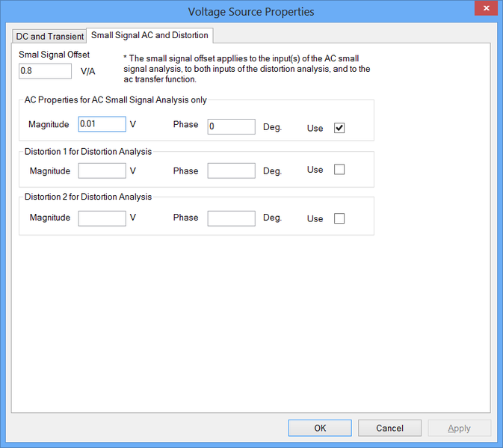The image size is (503, 448).
Task: Click the Distortion 1 for Distortion Analysis label
Action: point(88,152)
